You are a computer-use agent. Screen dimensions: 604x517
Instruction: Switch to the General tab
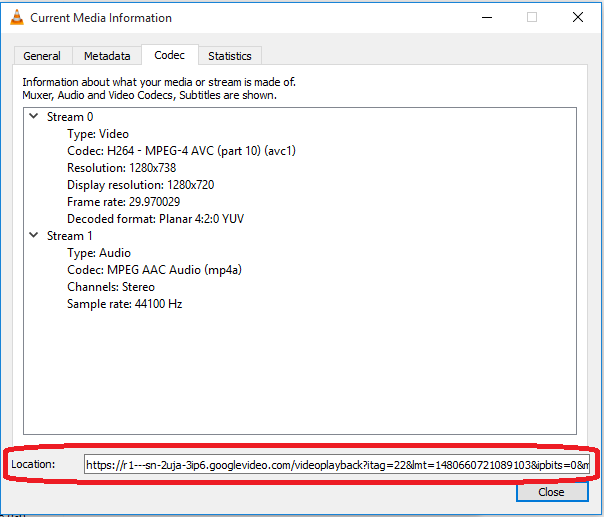pos(42,56)
